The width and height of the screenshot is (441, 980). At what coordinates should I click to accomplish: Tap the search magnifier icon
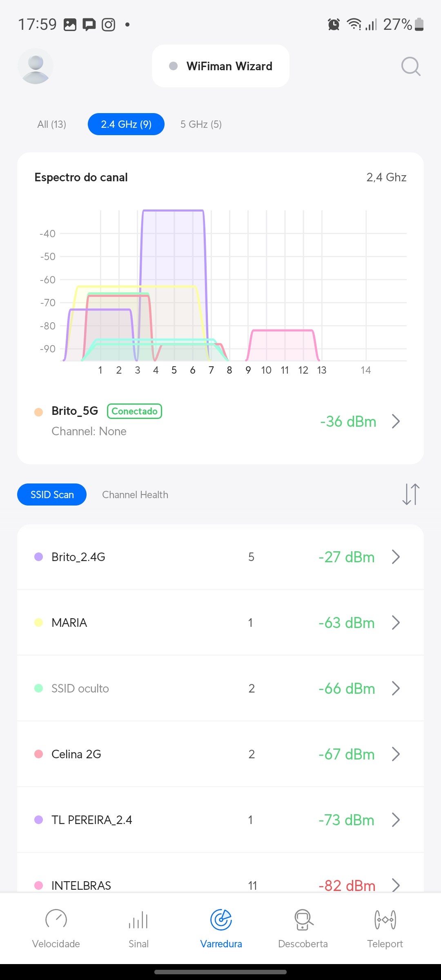(410, 66)
